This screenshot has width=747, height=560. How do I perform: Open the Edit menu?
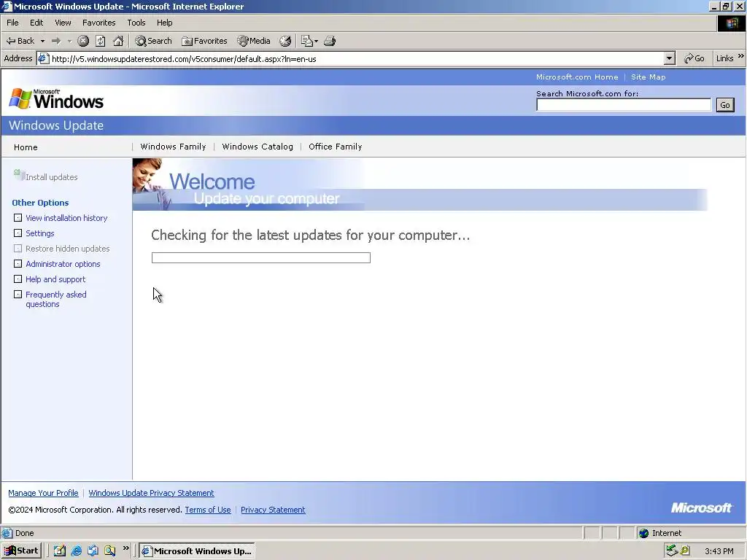pyautogui.click(x=36, y=23)
